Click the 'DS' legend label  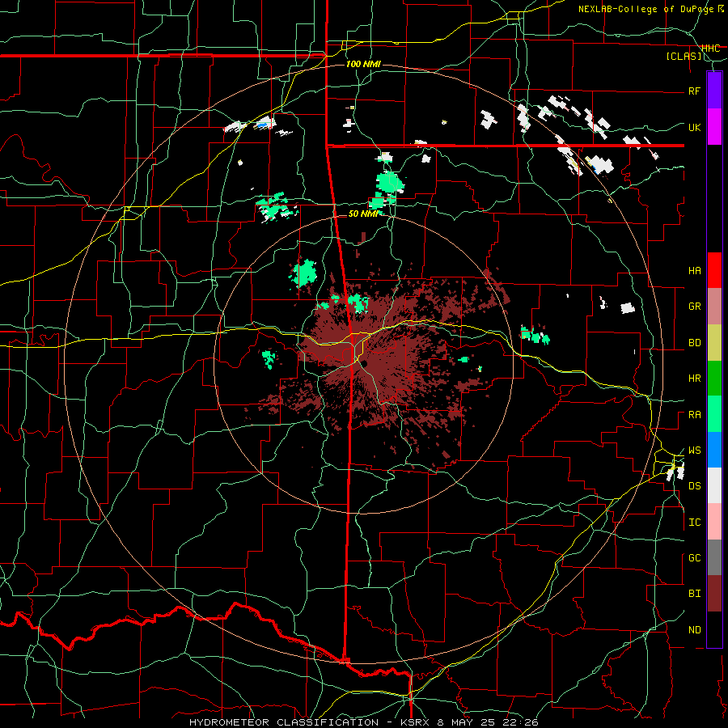pos(695,486)
